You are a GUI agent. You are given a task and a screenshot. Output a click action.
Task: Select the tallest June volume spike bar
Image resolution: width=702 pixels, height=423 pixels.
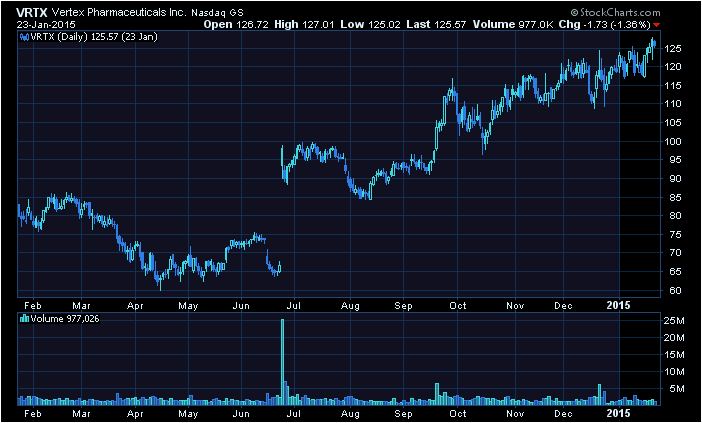[283, 362]
